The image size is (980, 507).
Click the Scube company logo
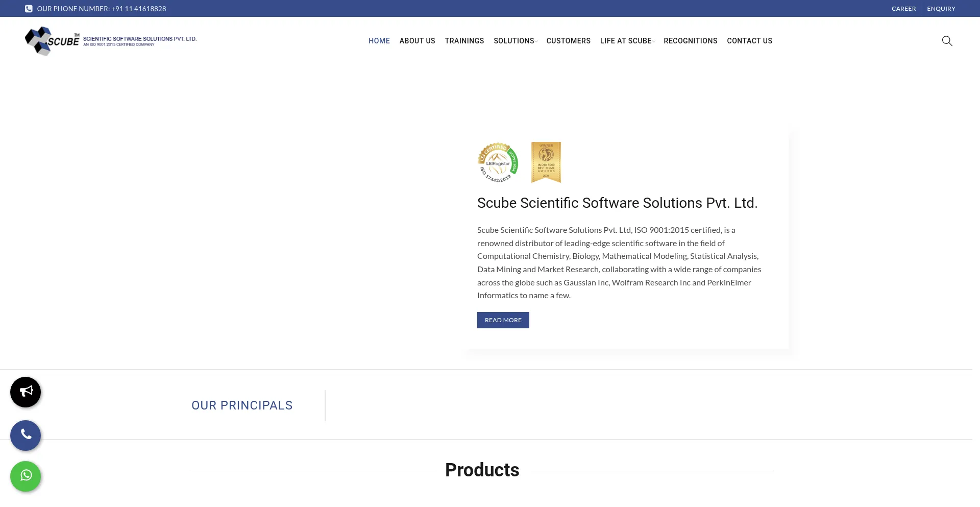pos(111,41)
